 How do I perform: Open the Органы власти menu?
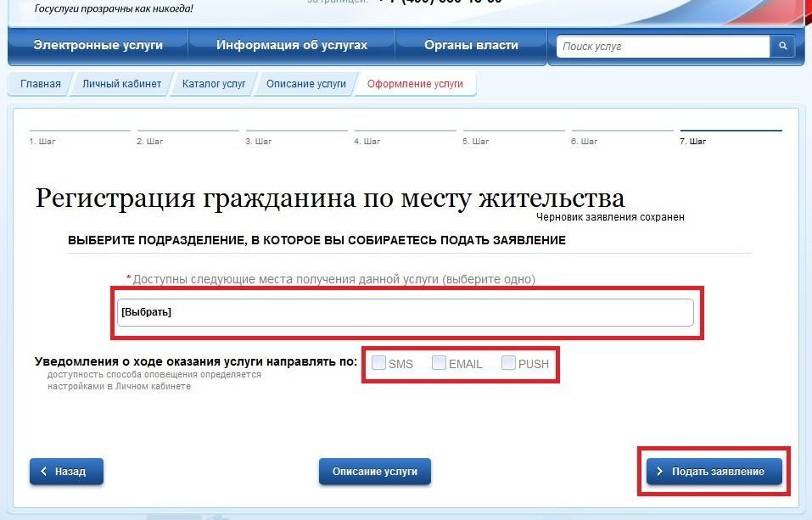point(471,45)
